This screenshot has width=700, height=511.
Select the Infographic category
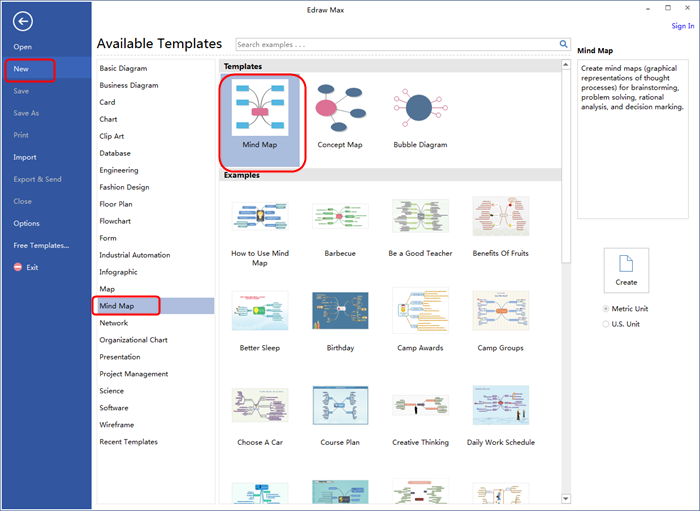click(x=118, y=272)
